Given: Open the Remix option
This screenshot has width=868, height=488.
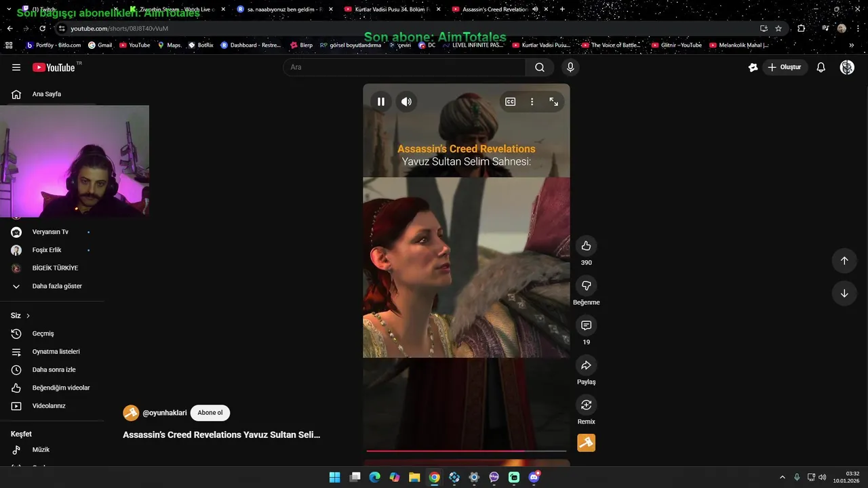Looking at the screenshot, I should pos(587,405).
